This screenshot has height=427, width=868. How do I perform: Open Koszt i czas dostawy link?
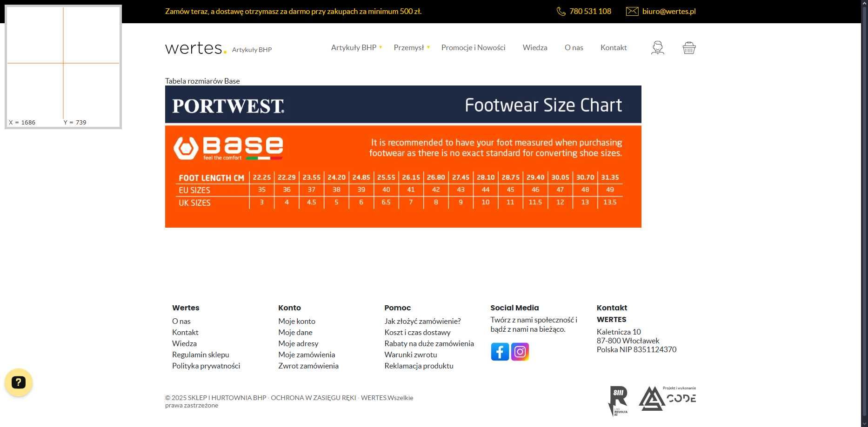click(417, 332)
